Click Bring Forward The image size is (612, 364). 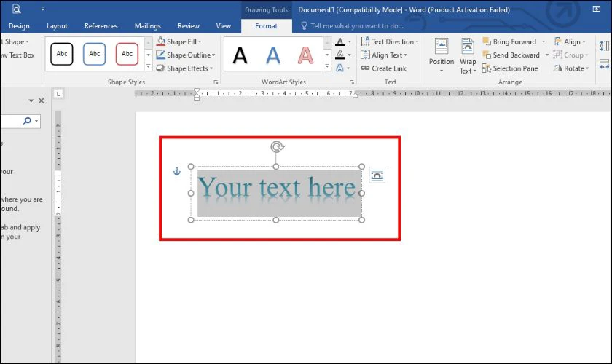point(509,41)
